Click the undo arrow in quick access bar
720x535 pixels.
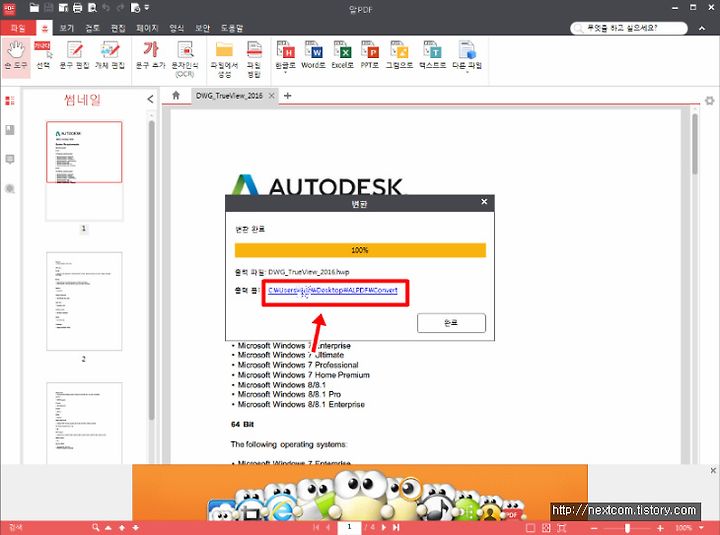[x=106, y=8]
